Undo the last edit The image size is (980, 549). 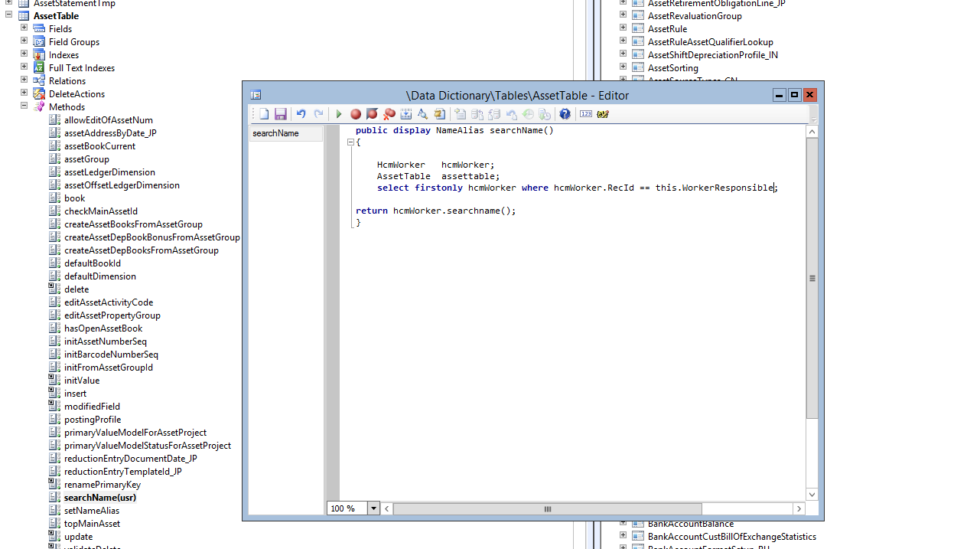[x=300, y=113]
